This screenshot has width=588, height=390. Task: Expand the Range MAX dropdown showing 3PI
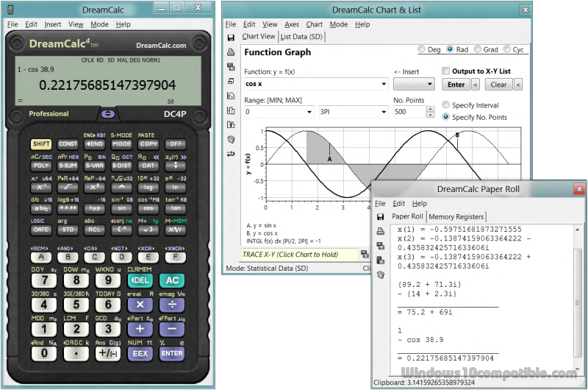click(x=384, y=112)
